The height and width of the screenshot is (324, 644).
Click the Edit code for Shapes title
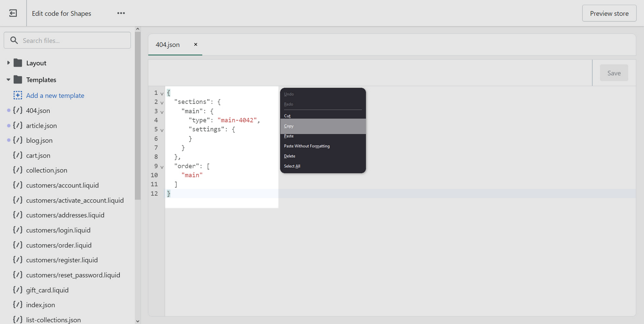[61, 13]
